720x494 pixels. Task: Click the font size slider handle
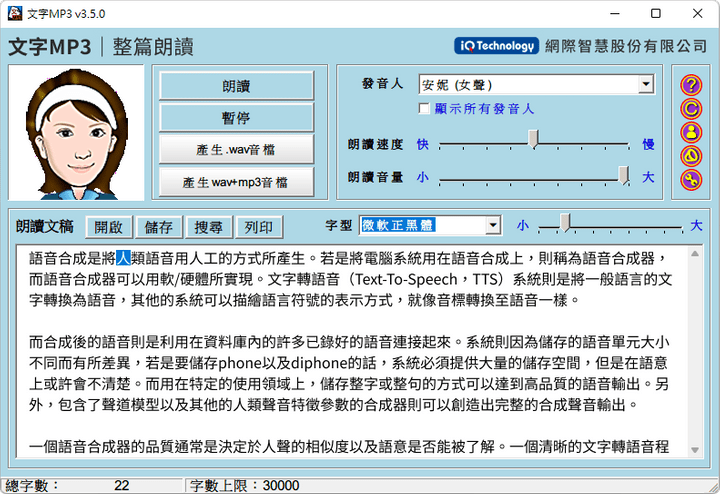565,222
